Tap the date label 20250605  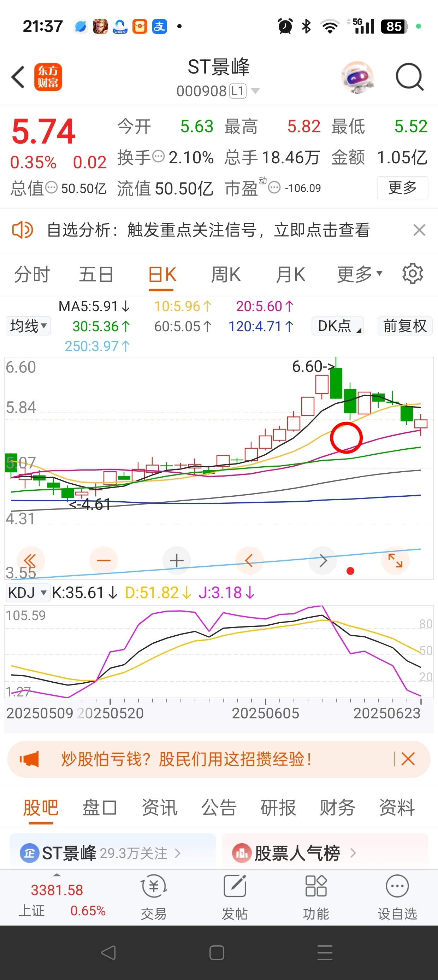[265, 713]
